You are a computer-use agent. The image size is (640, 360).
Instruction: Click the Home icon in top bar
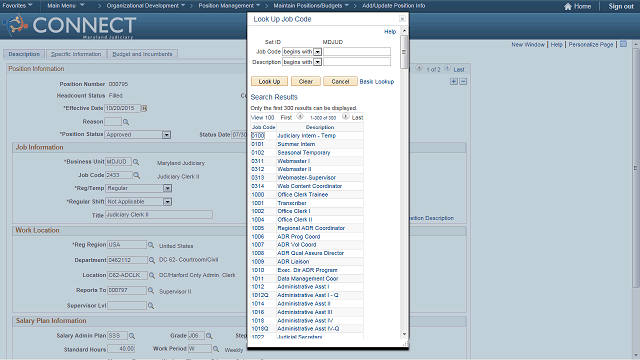[x=567, y=6]
